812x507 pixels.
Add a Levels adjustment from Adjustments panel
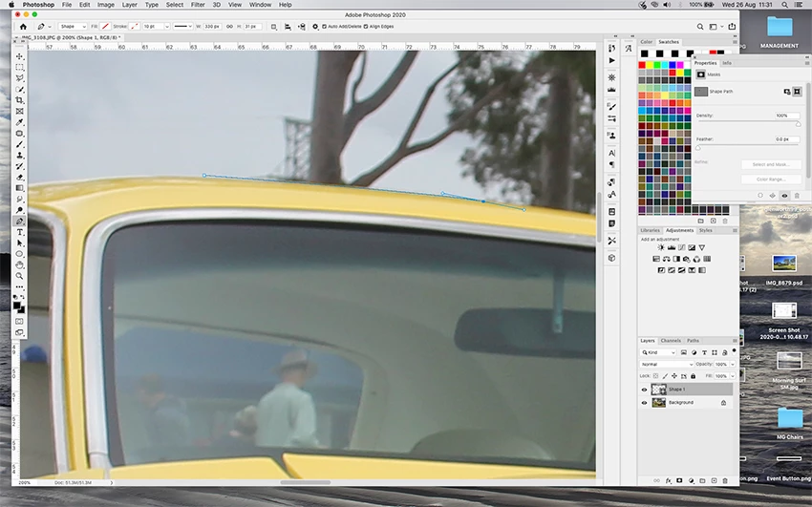pyautogui.click(x=672, y=248)
